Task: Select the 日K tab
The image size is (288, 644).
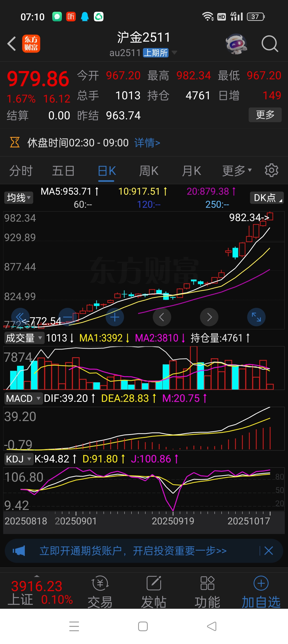Action: [x=107, y=171]
